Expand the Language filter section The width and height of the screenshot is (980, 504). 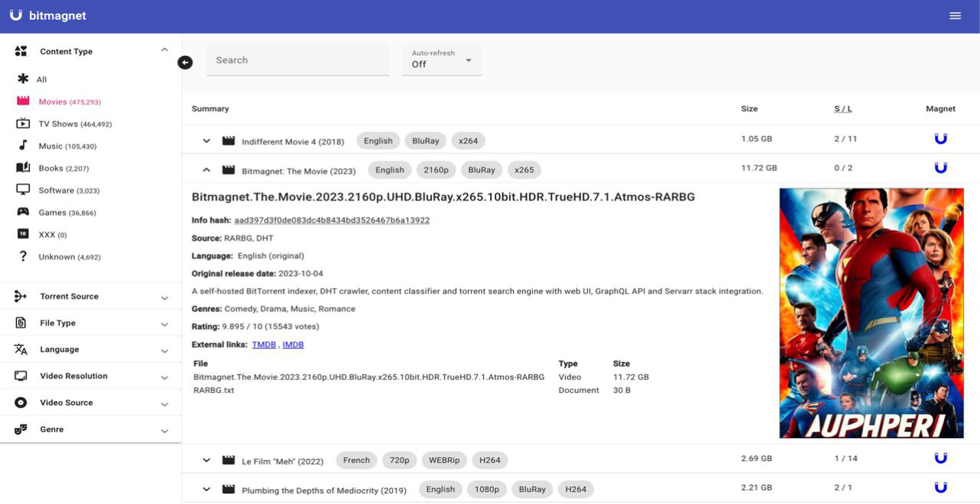pyautogui.click(x=164, y=351)
